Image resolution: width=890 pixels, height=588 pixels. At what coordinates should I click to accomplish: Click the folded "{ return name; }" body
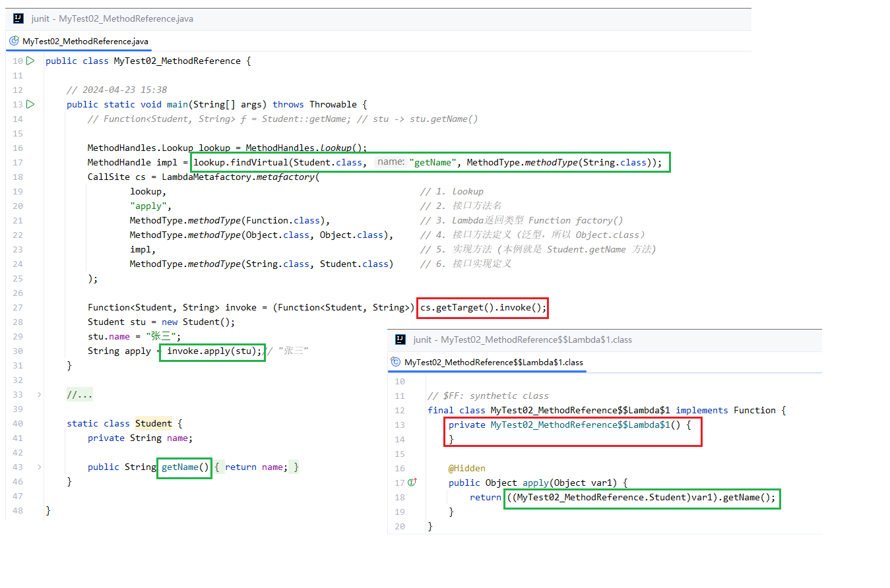point(257,467)
